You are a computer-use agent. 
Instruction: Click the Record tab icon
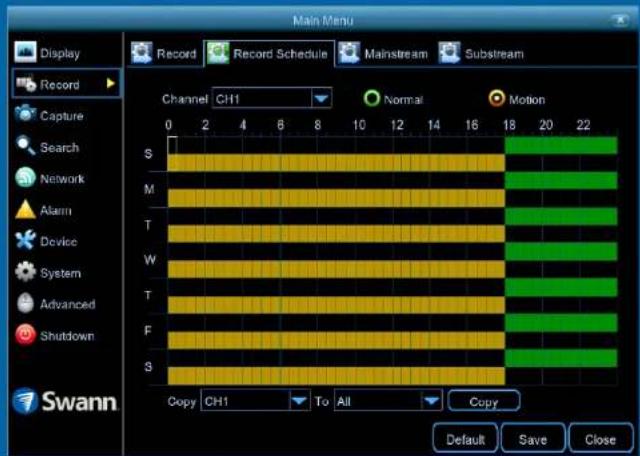tap(142, 53)
